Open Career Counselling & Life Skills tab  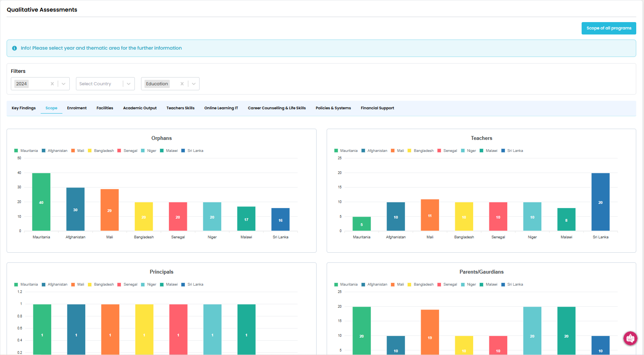pos(277,108)
